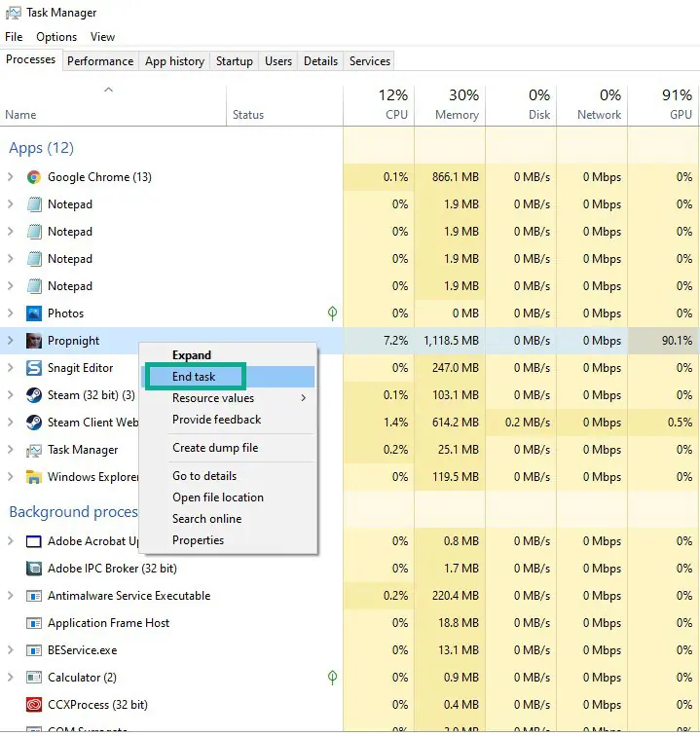Viewport: 700px width, 737px height.
Task: Expand the Photos process row
Action: tap(11, 313)
